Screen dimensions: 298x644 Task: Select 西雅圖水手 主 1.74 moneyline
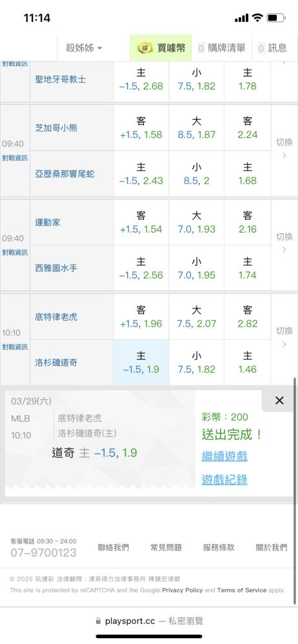pos(248,268)
